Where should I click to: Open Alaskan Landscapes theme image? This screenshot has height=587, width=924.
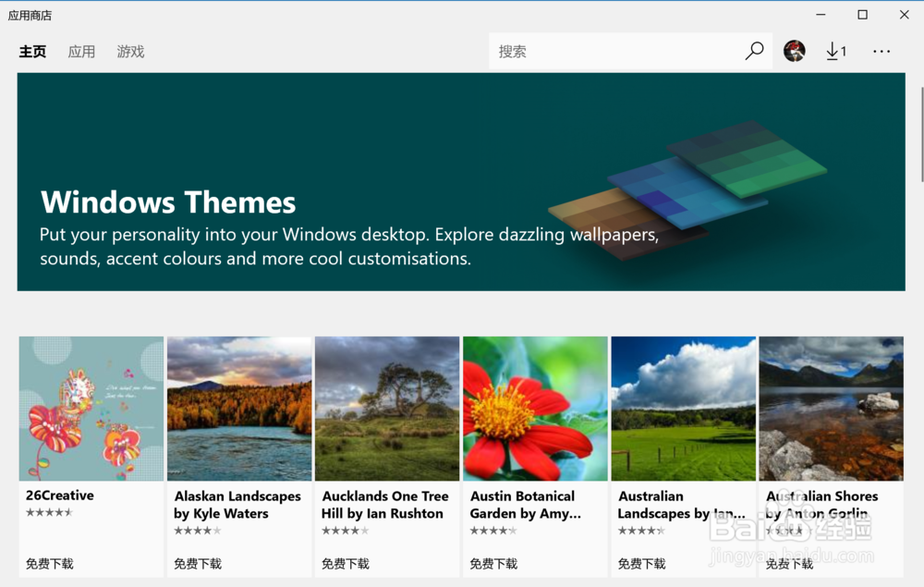coord(239,409)
